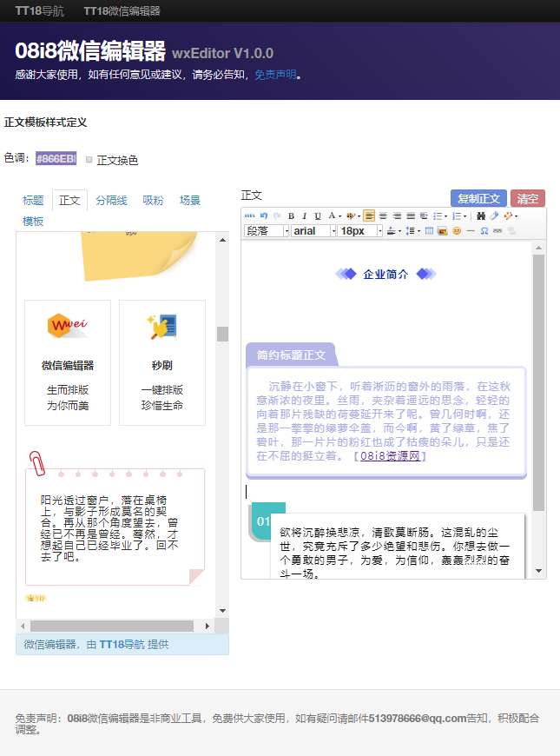Image resolution: width=560 pixels, height=756 pixels.
Task: Click the 08i8资源网 link in editor text
Action: (x=390, y=455)
